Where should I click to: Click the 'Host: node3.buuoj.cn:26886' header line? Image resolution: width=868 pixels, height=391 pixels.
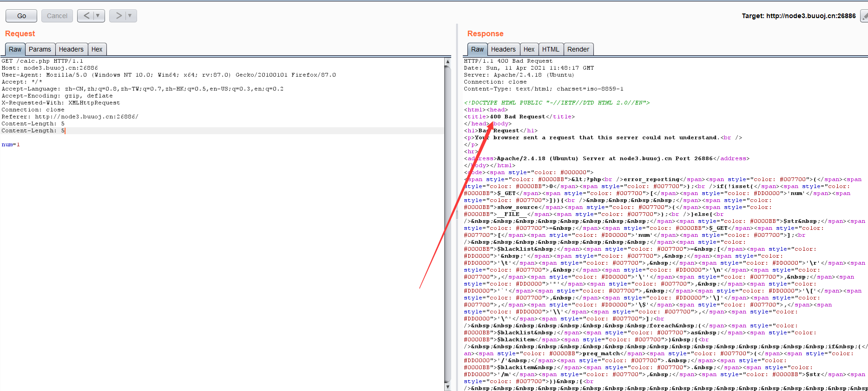point(50,68)
